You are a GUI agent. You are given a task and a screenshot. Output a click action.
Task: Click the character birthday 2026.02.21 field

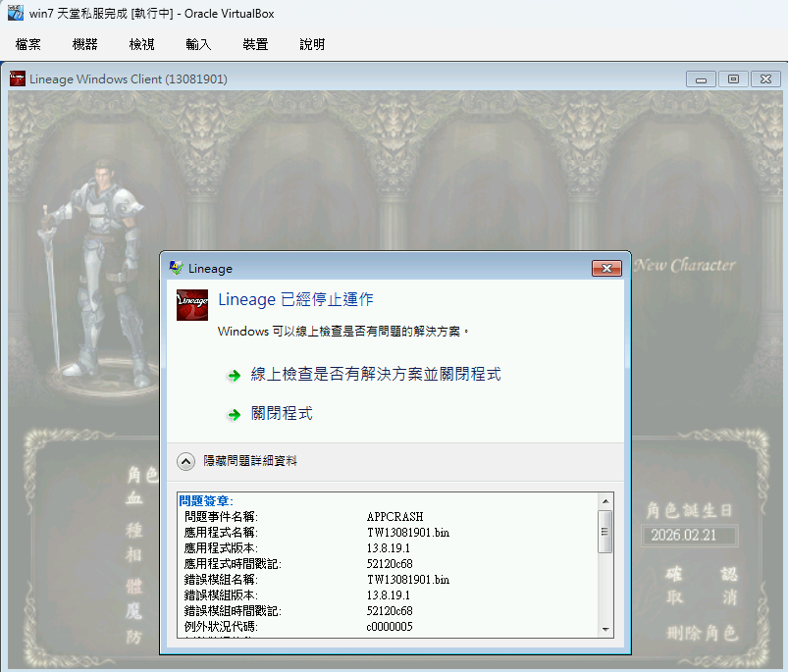click(689, 536)
